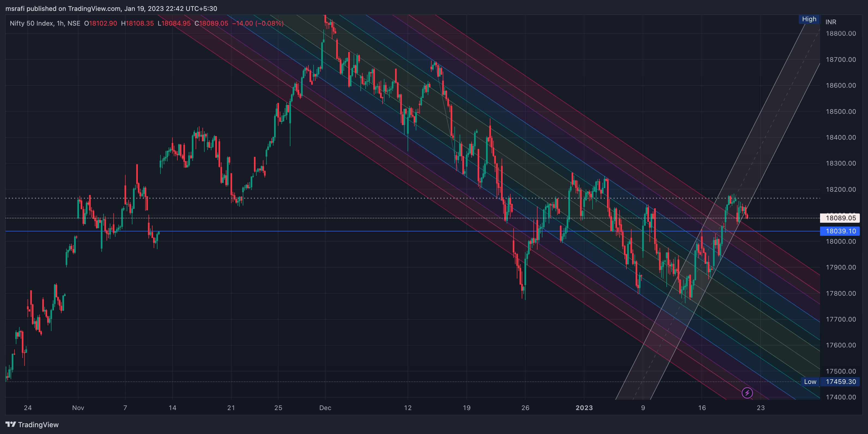Click the change value −14.00 (−0.08%)

click(258, 23)
